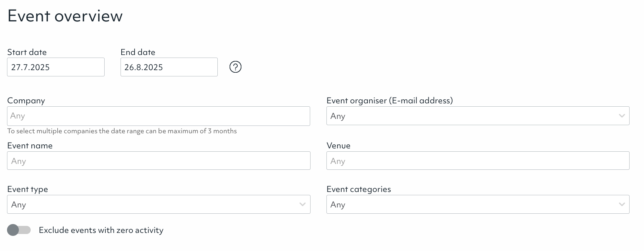Viewport: 644px width, 251px height.
Task: Focus the Company input field
Action: pos(158,116)
